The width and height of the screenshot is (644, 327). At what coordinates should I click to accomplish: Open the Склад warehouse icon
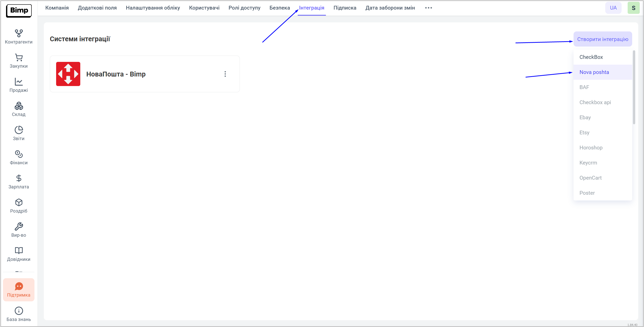[x=19, y=109]
